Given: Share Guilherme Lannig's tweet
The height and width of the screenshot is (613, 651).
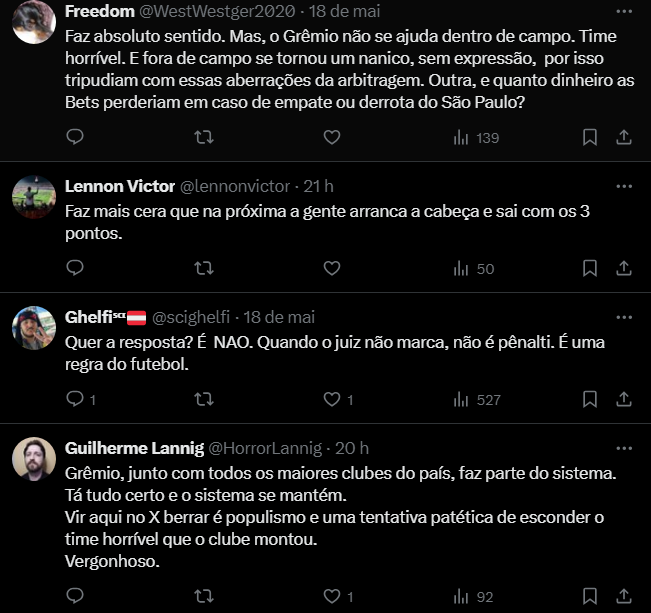Looking at the screenshot, I should (x=623, y=597).
